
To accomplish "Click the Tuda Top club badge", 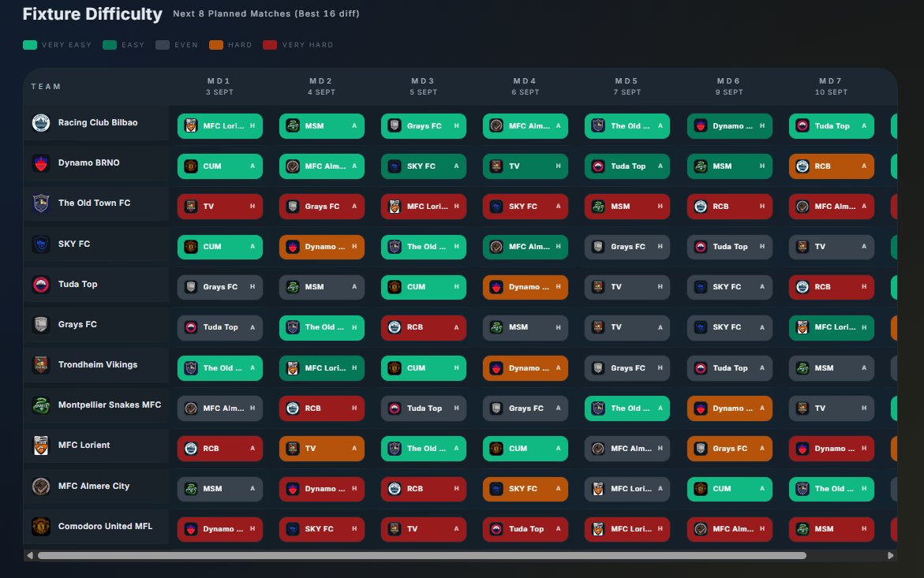I will 40,284.
